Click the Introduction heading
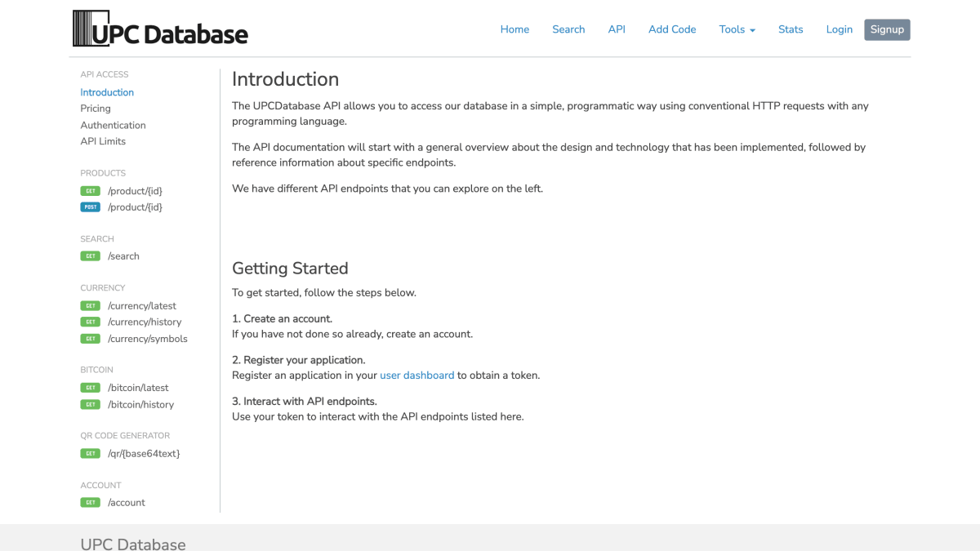Screen dimensions: 980x551 [x=285, y=79]
